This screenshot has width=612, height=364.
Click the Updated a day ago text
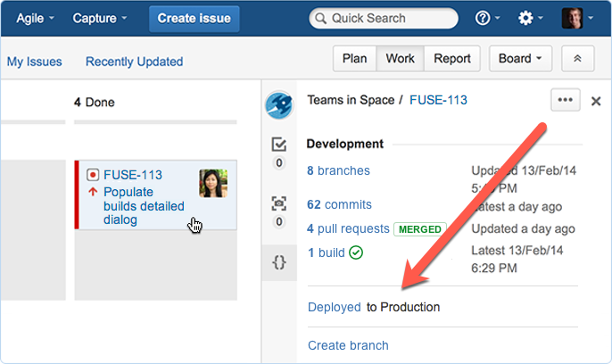coord(523,228)
